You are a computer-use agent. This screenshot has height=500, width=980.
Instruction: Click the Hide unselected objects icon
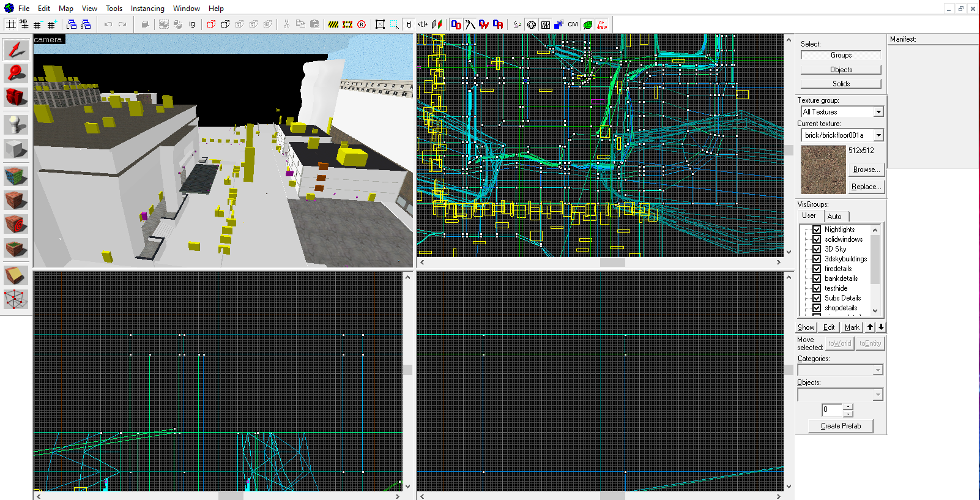(x=225, y=24)
